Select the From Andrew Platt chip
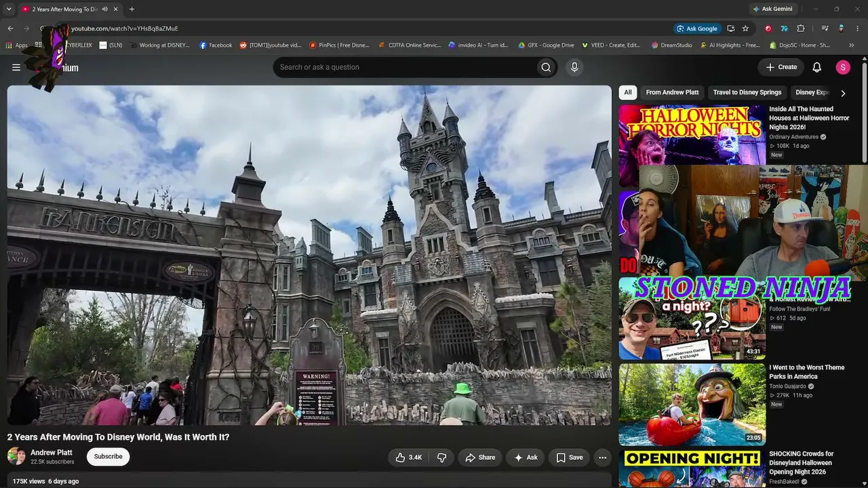Screen dimensions: 868x488 [672, 93]
